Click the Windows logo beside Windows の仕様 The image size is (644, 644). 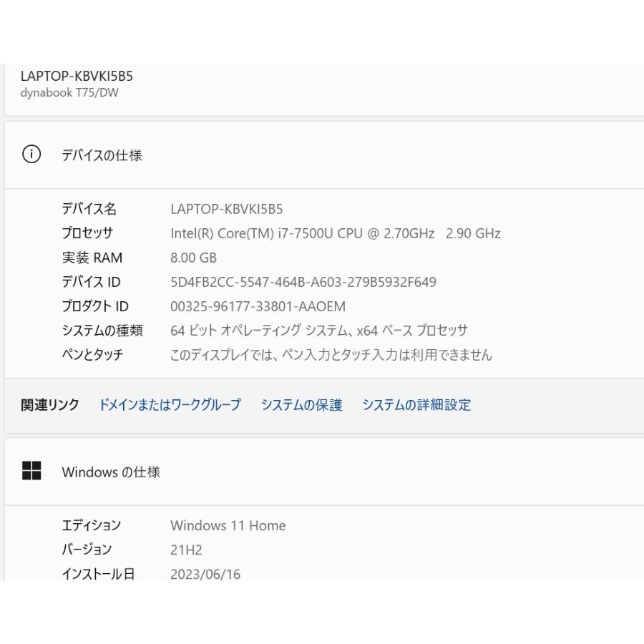pyautogui.click(x=31, y=471)
